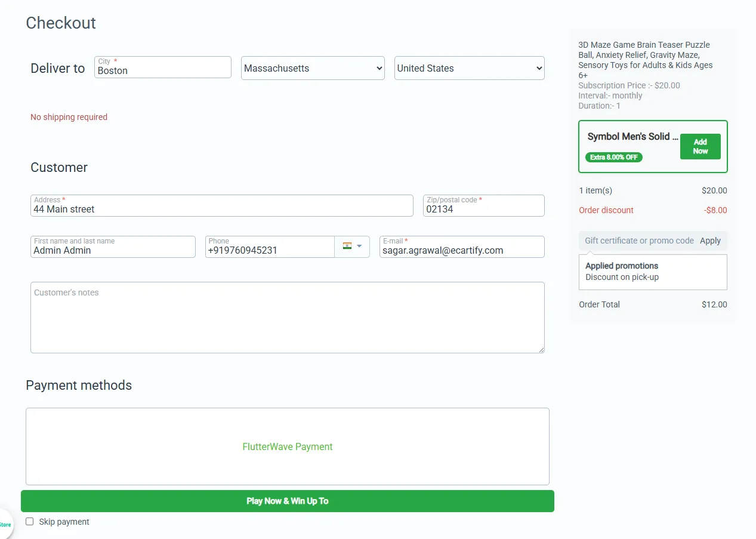Click the India flag country code selector
756x539 pixels.
pos(352,247)
